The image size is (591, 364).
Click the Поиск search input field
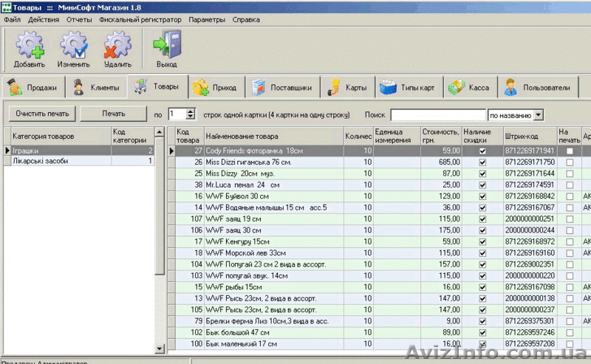(x=437, y=114)
